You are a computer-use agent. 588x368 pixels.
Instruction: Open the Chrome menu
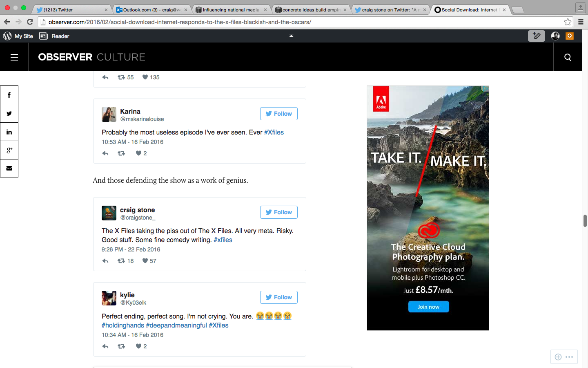(581, 22)
